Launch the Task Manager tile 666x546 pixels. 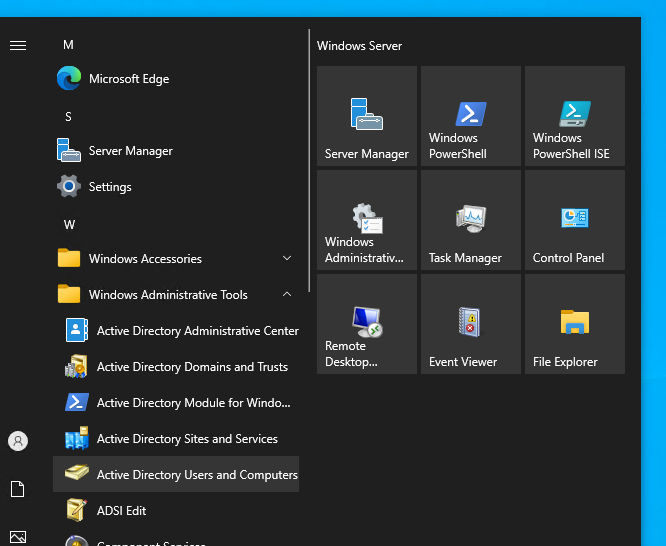(x=471, y=220)
